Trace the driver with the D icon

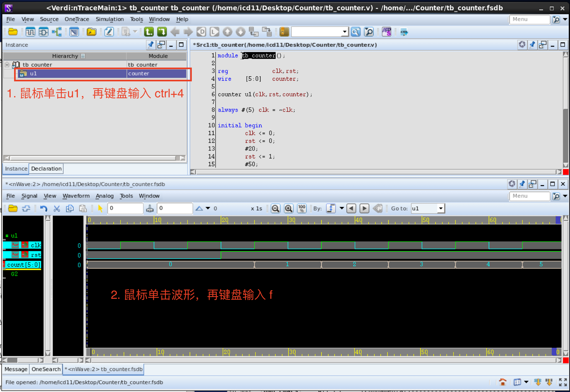point(201,32)
